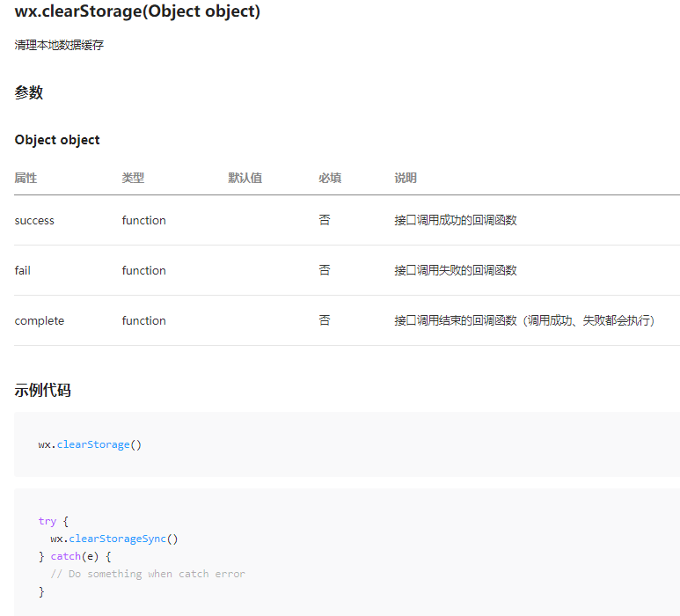The height and width of the screenshot is (616, 680).
Task: Select the fail property cell
Action: tap(23, 271)
